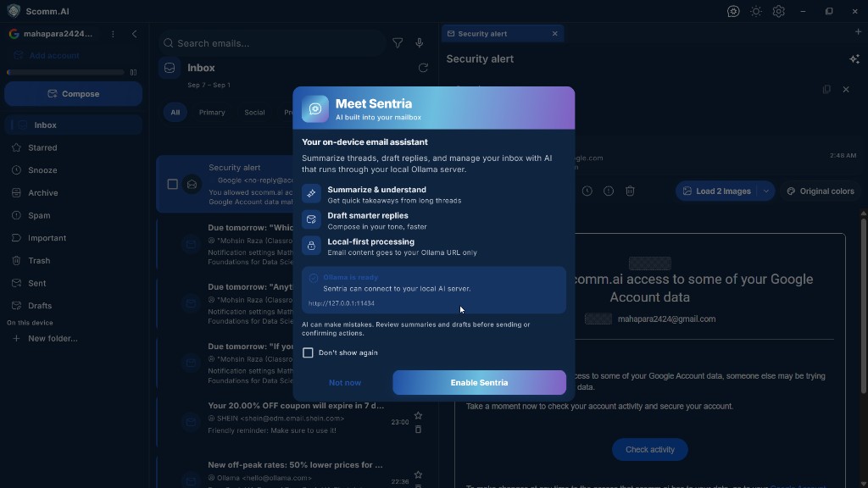Click Load 2 Images button
Viewport: 868px width, 488px height.
pyautogui.click(x=716, y=191)
